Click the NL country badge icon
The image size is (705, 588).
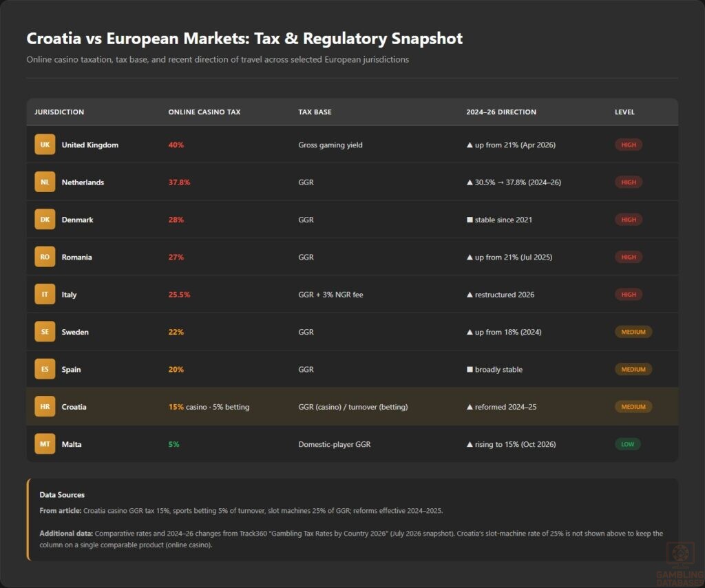coord(45,182)
